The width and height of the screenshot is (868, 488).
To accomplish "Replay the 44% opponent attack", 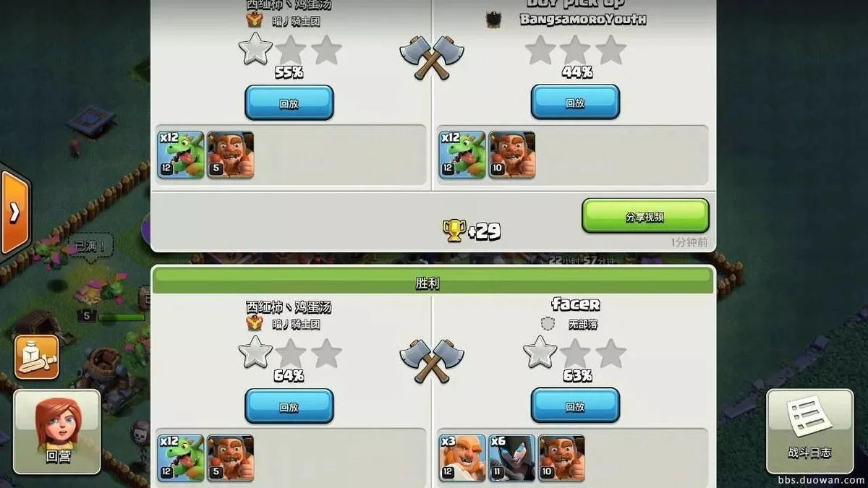I will point(575,103).
